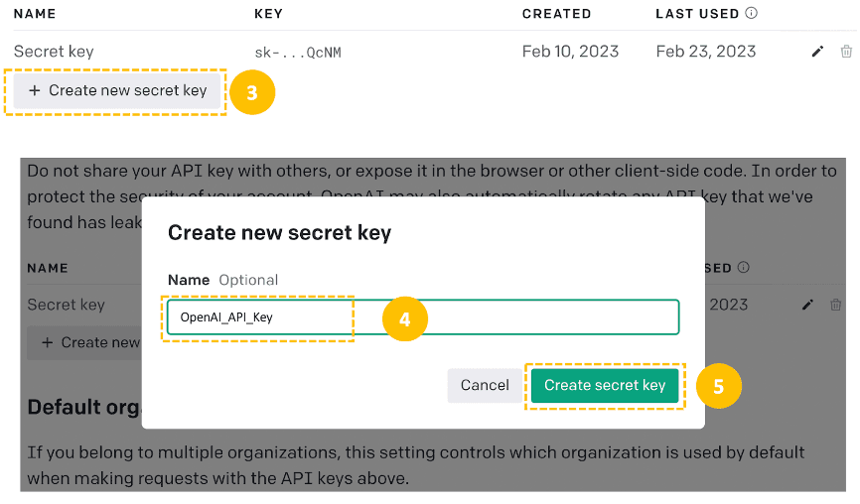Click the yellow step 4 badge
The image size is (860, 504).
[404, 319]
